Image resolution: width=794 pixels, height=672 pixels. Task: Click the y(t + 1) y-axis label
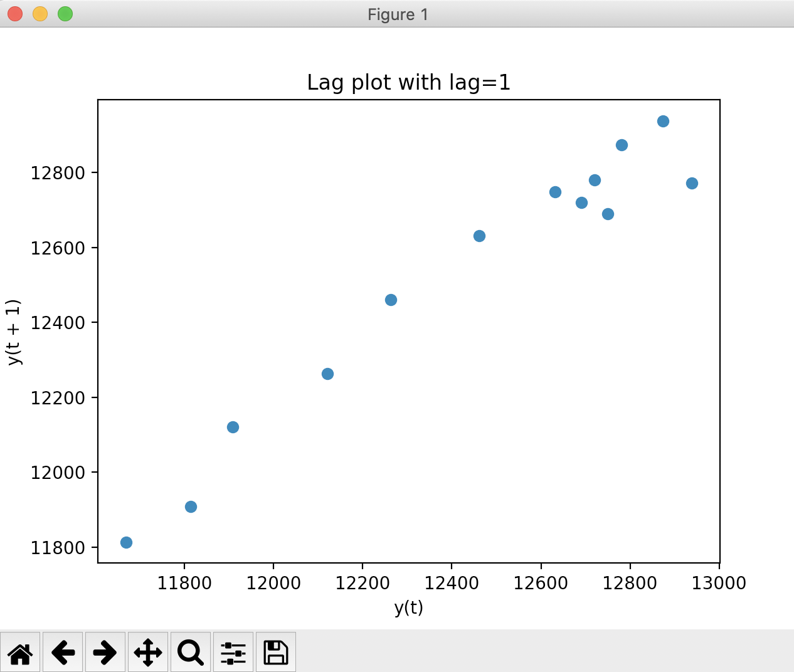(x=14, y=332)
